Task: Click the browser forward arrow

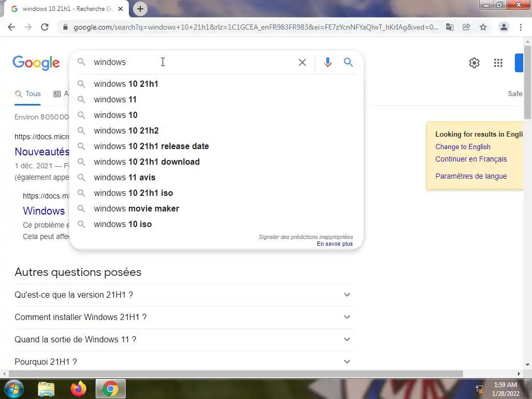Action: [28, 27]
